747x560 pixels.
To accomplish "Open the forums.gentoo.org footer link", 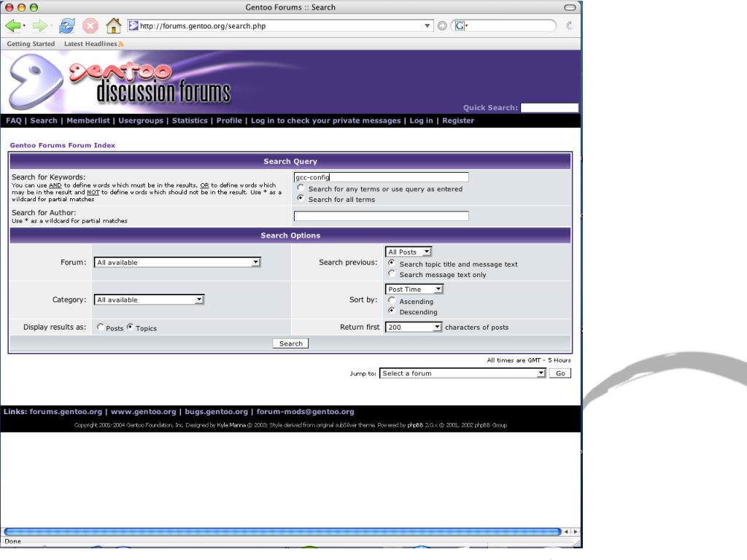I will click(66, 412).
